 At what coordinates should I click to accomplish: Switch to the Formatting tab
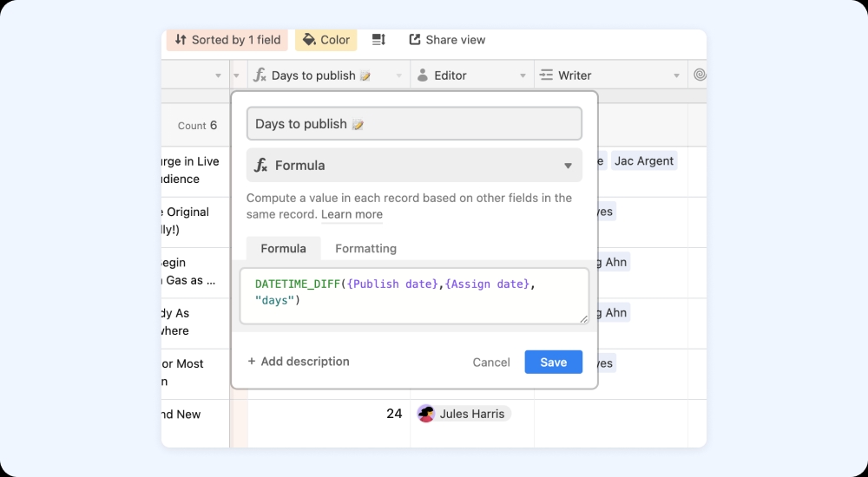(x=366, y=248)
